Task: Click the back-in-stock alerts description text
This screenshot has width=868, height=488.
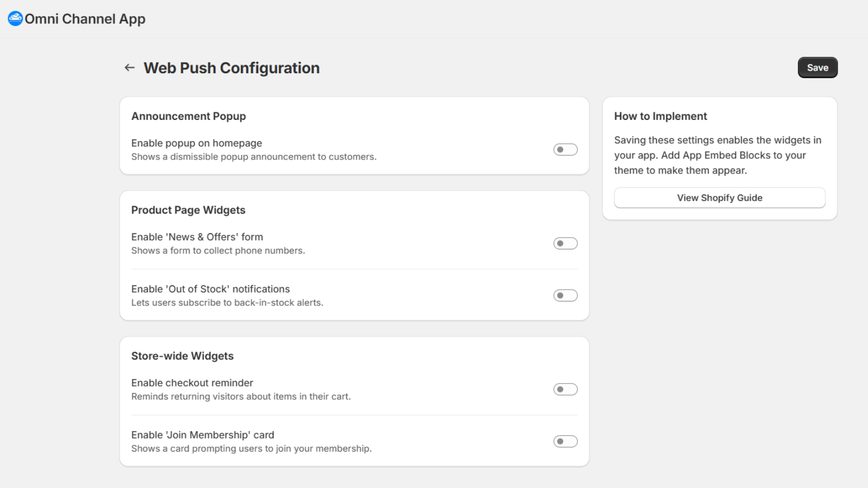Action: click(226, 303)
